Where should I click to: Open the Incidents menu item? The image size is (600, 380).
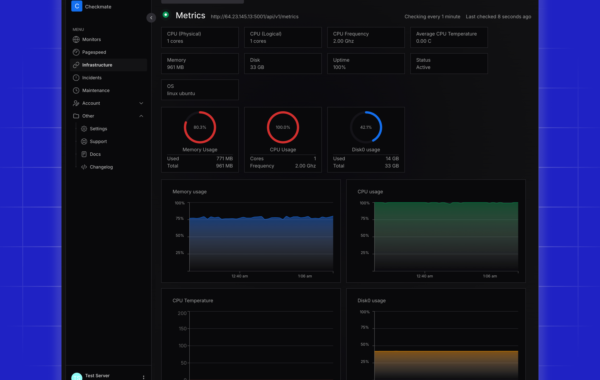(109, 78)
